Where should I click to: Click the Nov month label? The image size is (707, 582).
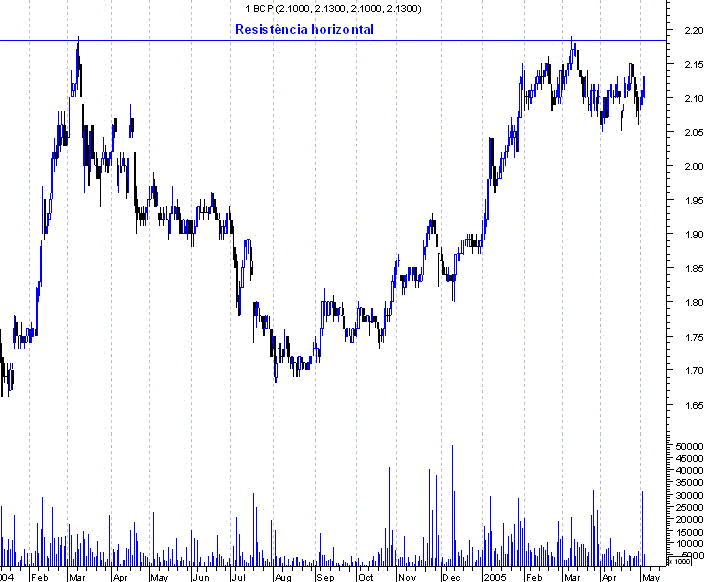[x=407, y=577]
